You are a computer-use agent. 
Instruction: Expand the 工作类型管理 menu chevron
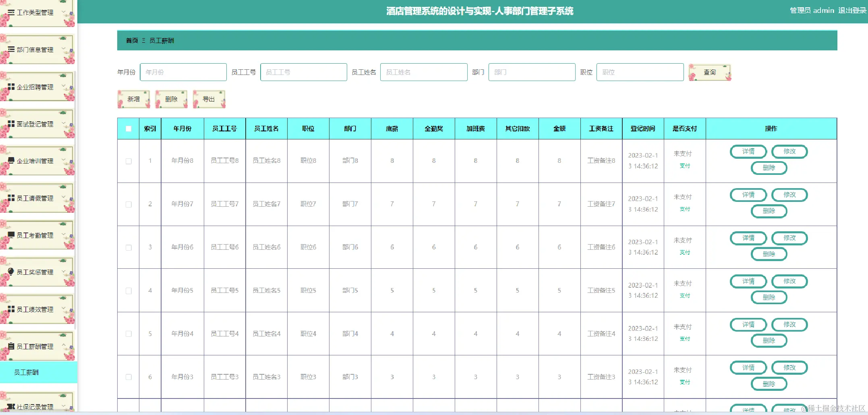pyautogui.click(x=64, y=12)
